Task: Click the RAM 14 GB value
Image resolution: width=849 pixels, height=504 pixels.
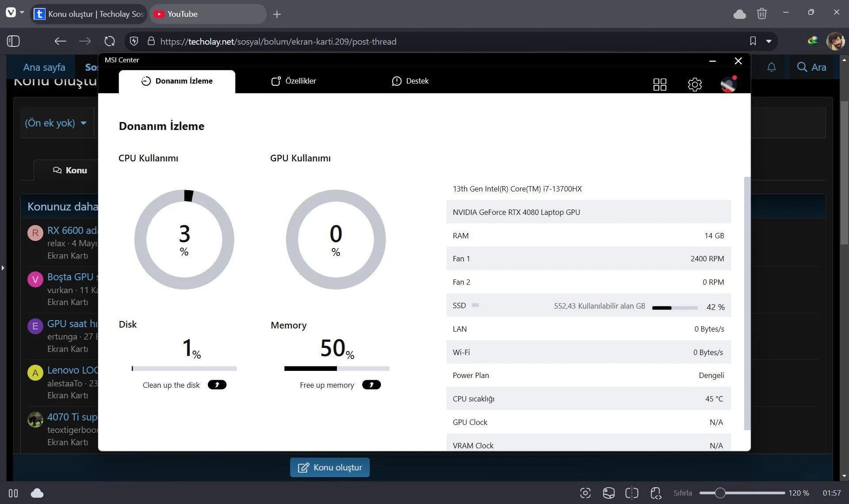Action: coord(714,236)
